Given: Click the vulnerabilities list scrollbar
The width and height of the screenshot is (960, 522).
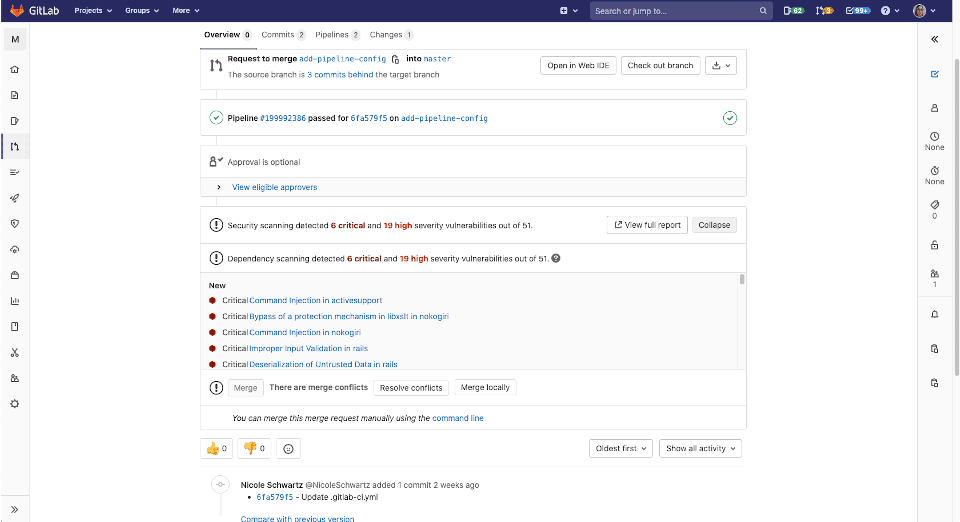Looking at the screenshot, I should coord(742,280).
